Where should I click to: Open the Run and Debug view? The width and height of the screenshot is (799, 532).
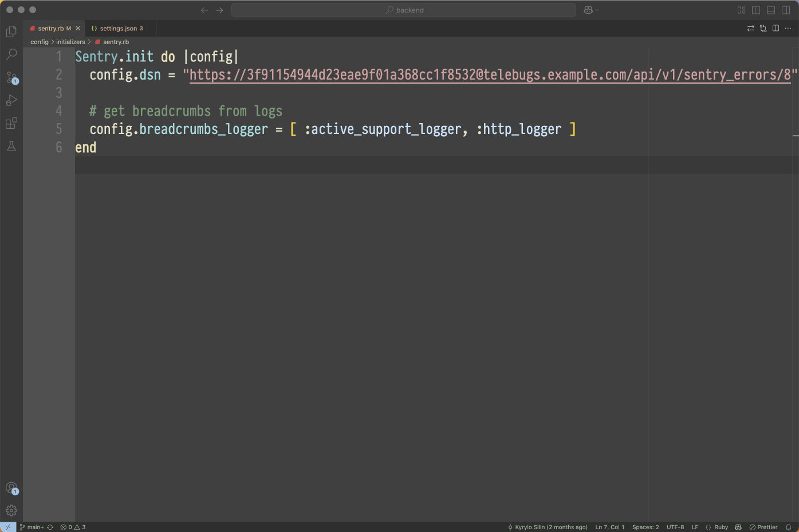click(x=11, y=100)
